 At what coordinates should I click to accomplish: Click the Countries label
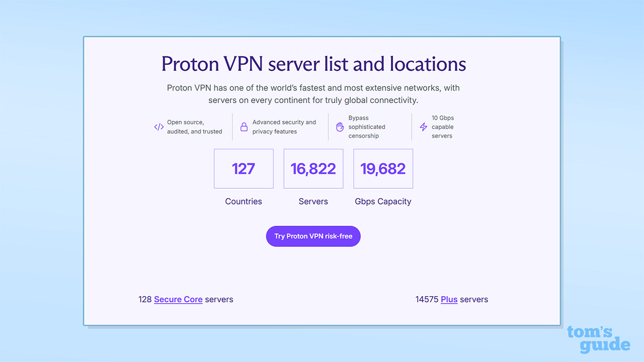click(244, 201)
